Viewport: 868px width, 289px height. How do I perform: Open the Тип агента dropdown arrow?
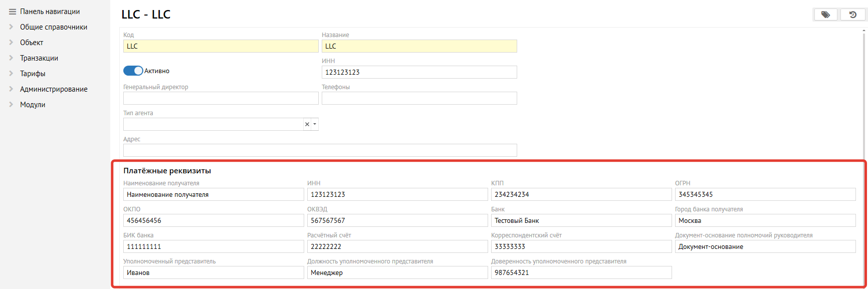[x=315, y=124]
